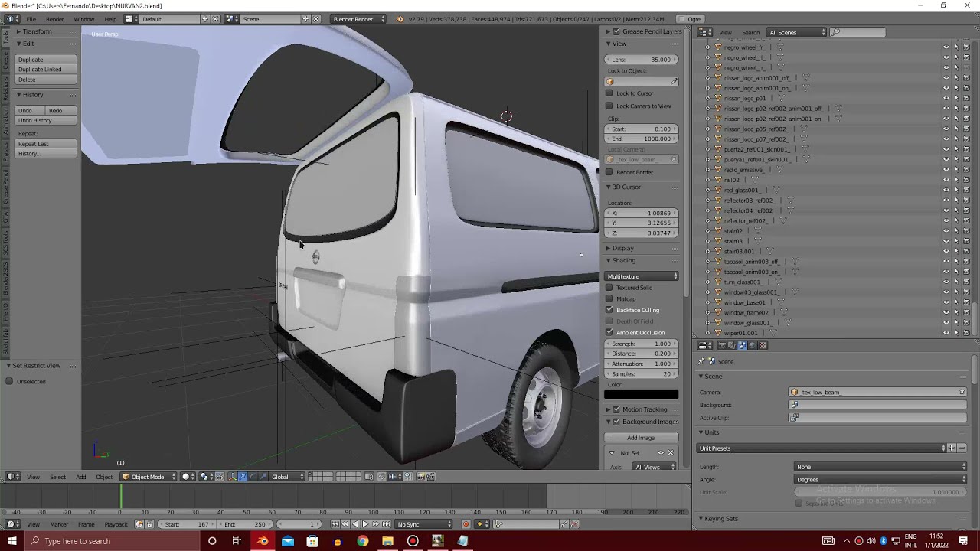
Task: Open the Angle Degrees dropdown
Action: (x=880, y=480)
